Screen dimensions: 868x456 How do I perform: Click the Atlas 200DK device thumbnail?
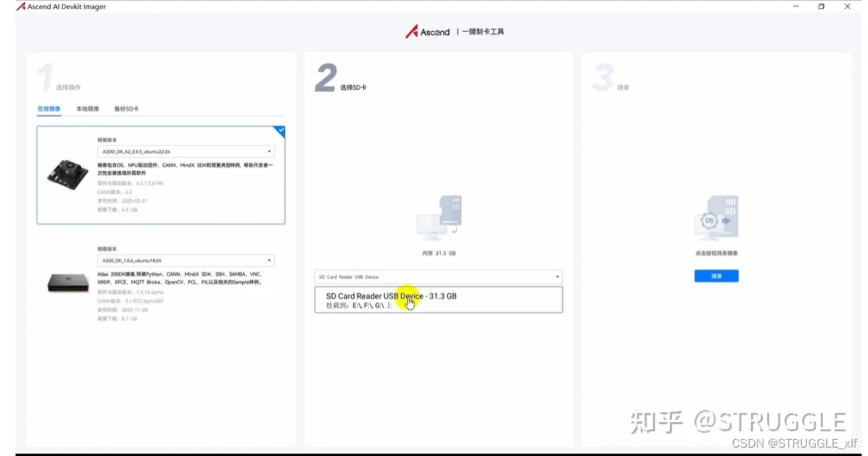coord(68,283)
